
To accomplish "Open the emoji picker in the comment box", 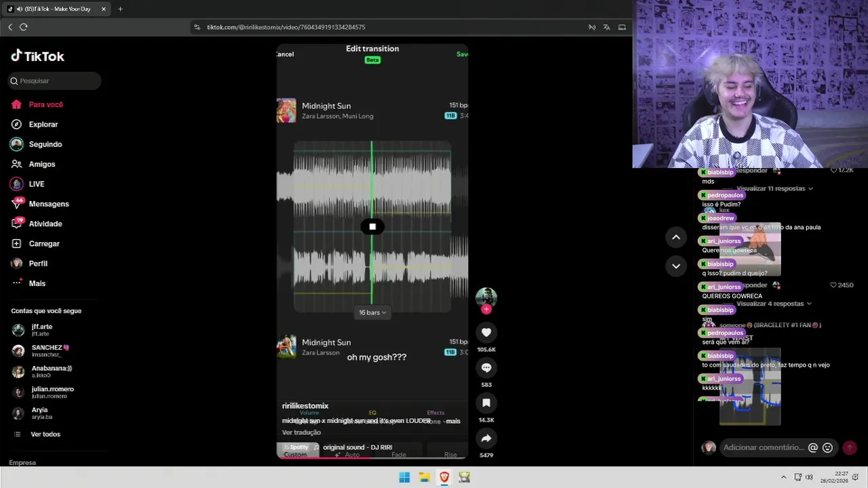I will 827,447.
